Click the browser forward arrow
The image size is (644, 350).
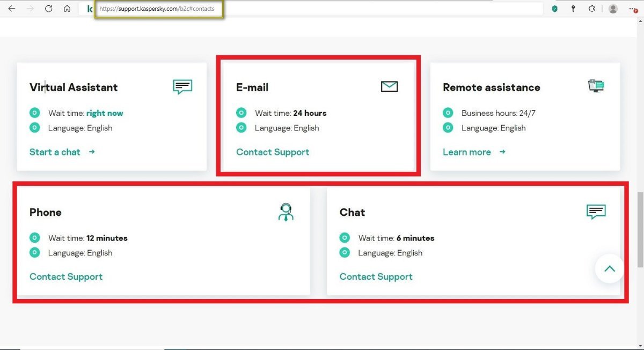30,9
